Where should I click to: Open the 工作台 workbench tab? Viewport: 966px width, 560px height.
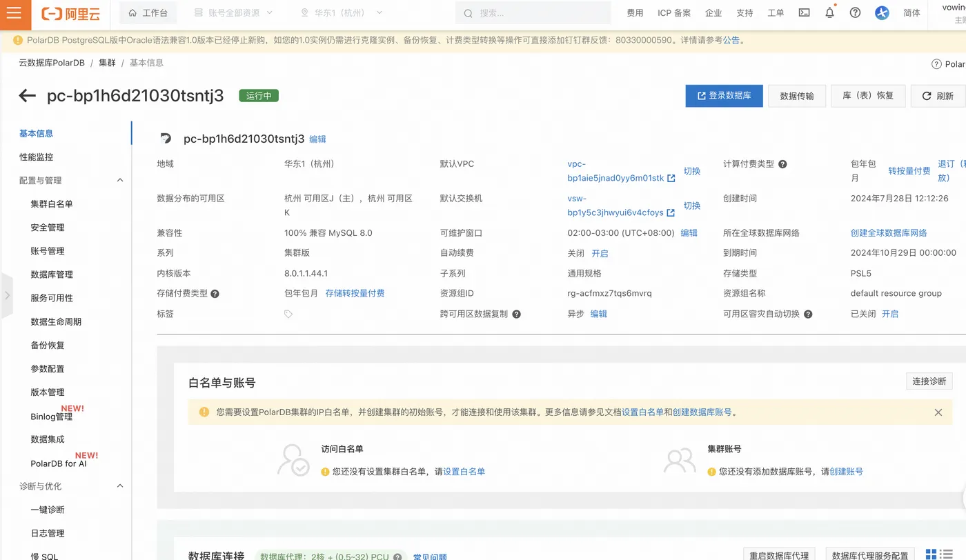(148, 13)
